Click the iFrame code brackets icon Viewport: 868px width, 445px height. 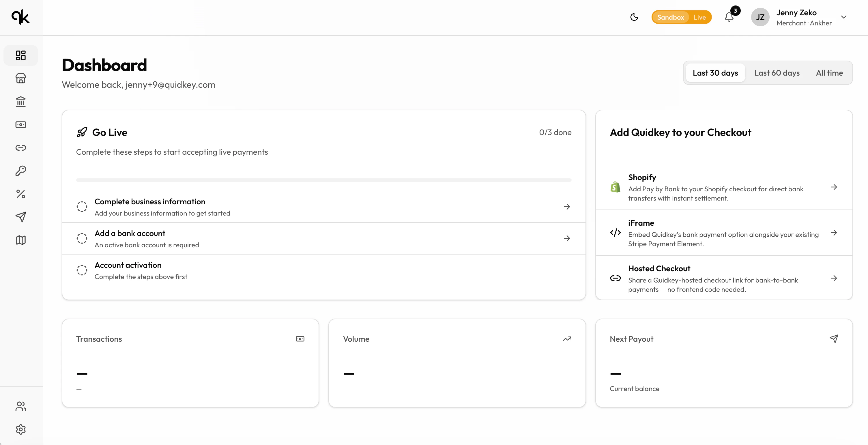point(615,232)
